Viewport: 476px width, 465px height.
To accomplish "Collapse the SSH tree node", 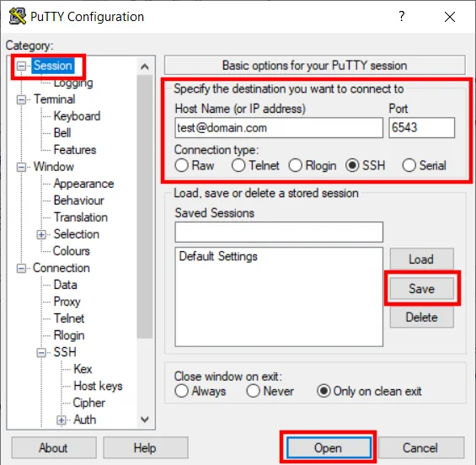I will tap(41, 352).
